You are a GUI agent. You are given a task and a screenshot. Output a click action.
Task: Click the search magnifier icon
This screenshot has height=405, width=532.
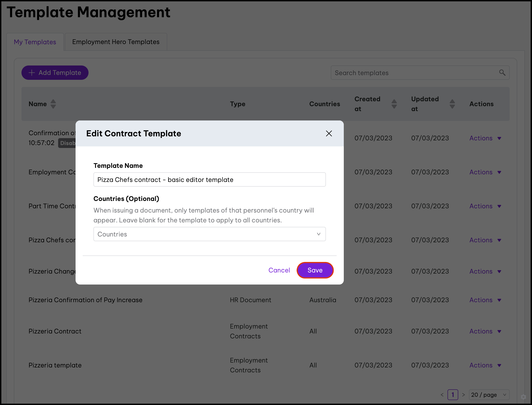click(502, 73)
